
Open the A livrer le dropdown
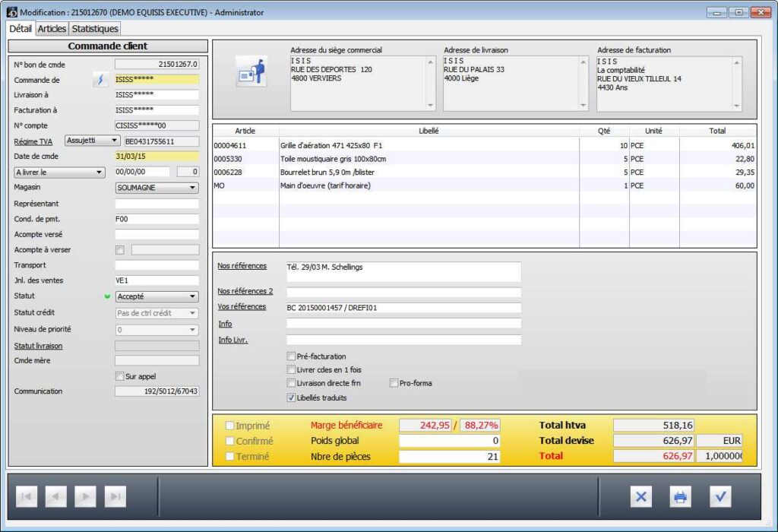(x=59, y=173)
